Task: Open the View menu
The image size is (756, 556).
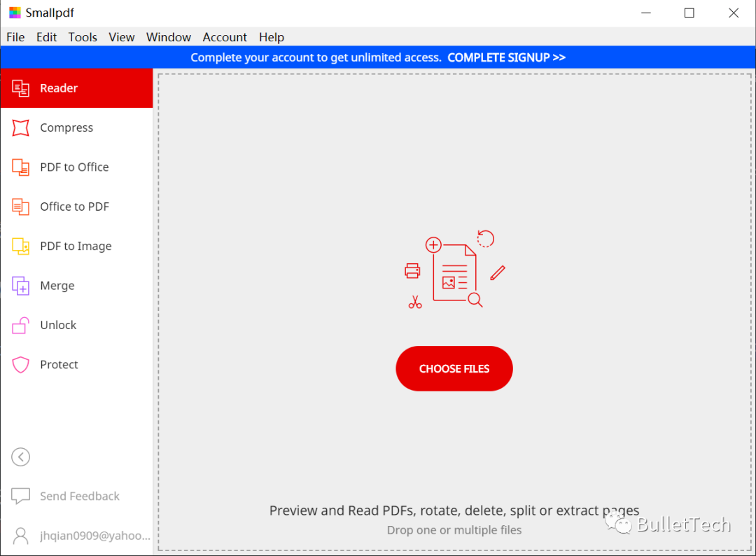Action: (122, 37)
